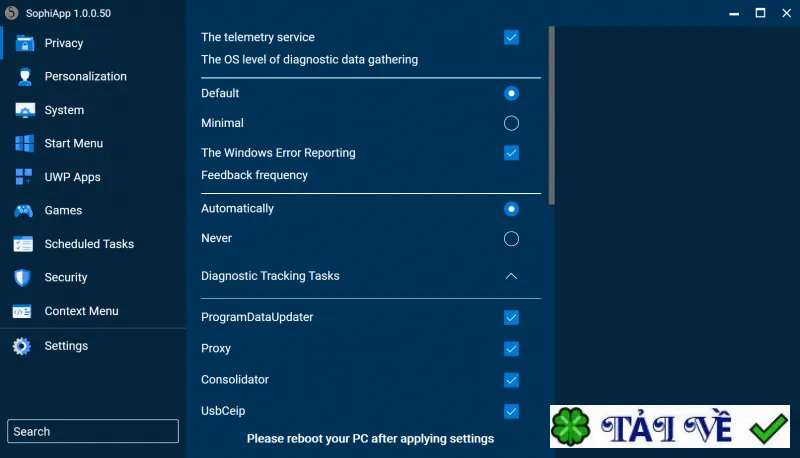Open the Games category

[93, 211]
